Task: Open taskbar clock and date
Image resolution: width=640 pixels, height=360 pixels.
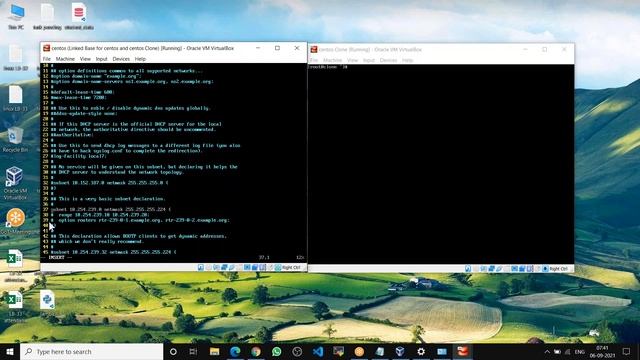Action: coord(602,351)
